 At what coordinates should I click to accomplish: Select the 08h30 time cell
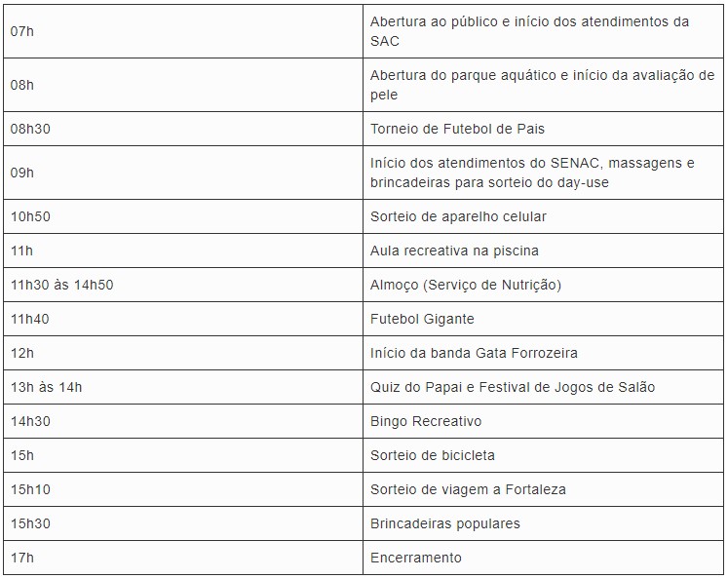(30, 129)
